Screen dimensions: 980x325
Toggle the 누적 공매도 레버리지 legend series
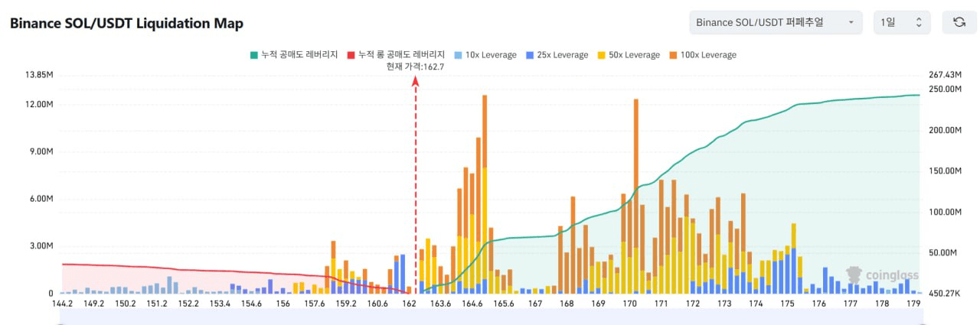294,55
